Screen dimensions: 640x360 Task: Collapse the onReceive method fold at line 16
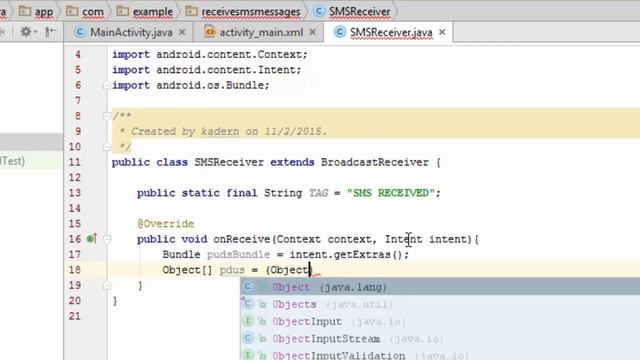(x=107, y=239)
